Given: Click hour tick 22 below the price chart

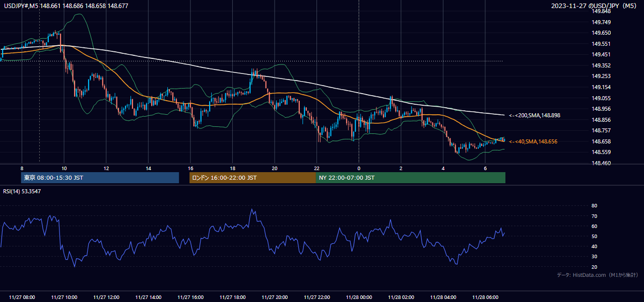Looking at the screenshot, I should [316, 168].
